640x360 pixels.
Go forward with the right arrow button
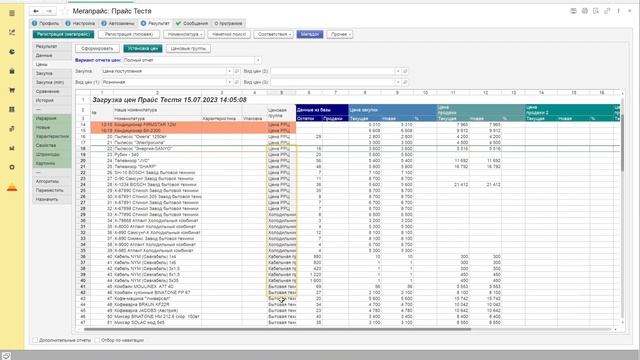pyautogui.click(x=49, y=11)
